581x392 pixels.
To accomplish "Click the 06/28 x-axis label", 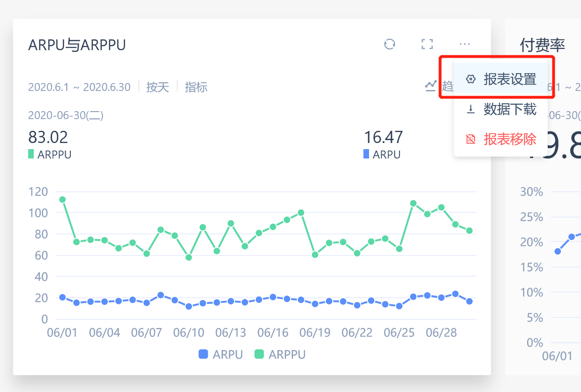I will pyautogui.click(x=441, y=332).
